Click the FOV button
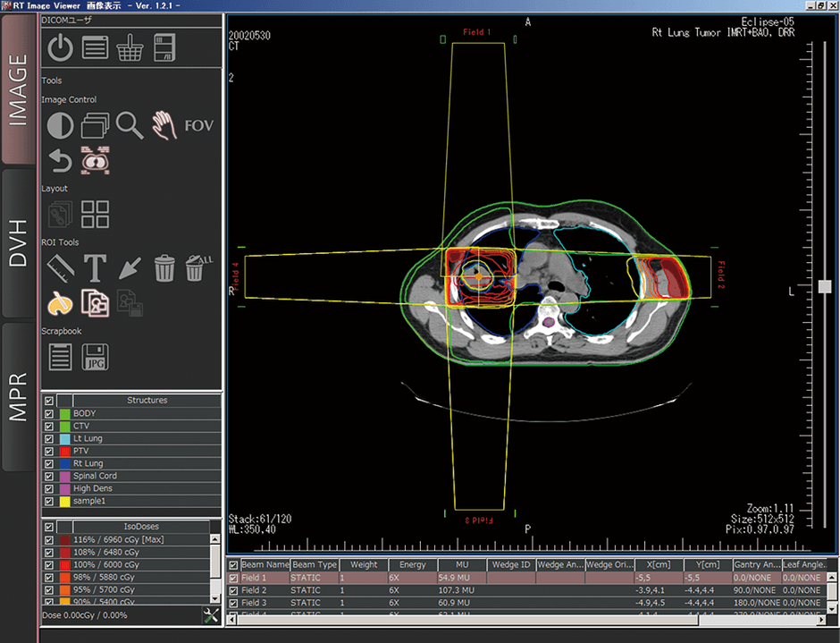This screenshot has width=840, height=643. pyautogui.click(x=198, y=126)
